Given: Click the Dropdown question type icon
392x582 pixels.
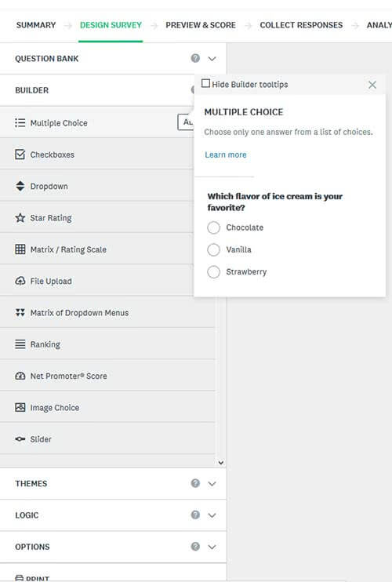Looking at the screenshot, I should 20,186.
